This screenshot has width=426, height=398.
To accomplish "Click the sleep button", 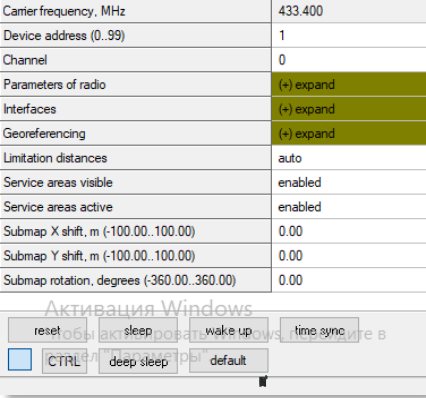I will point(138,330).
